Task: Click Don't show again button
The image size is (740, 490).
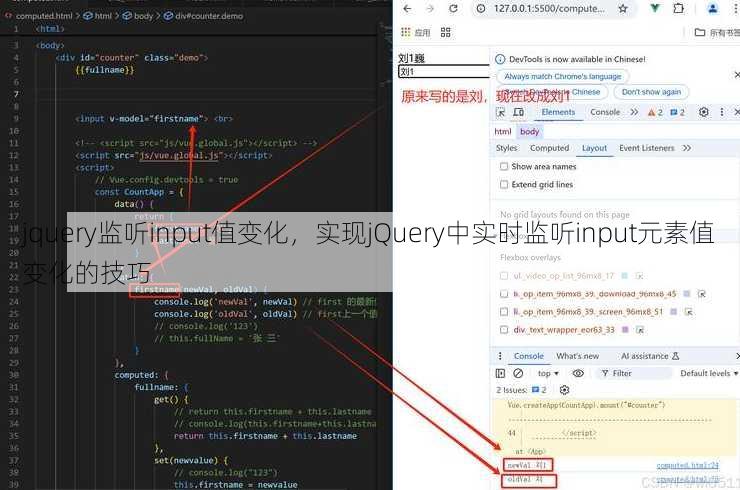Action: tap(651, 92)
